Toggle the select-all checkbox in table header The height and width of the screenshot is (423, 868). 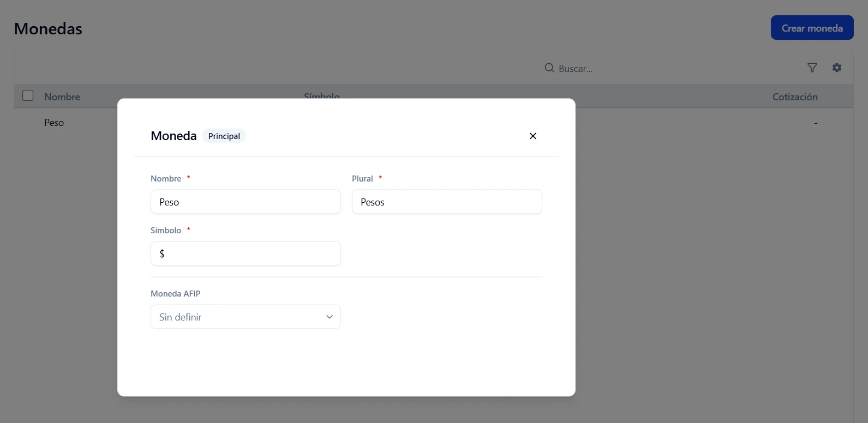coord(28,96)
